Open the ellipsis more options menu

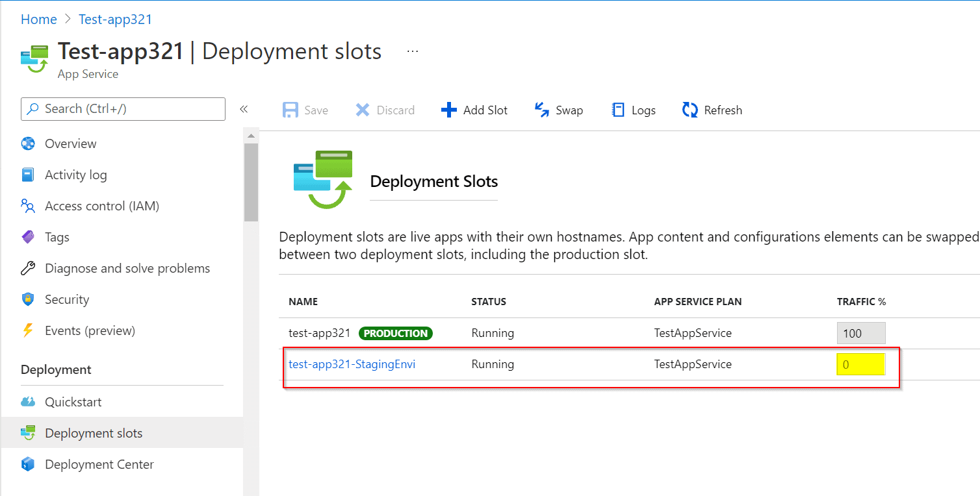413,51
